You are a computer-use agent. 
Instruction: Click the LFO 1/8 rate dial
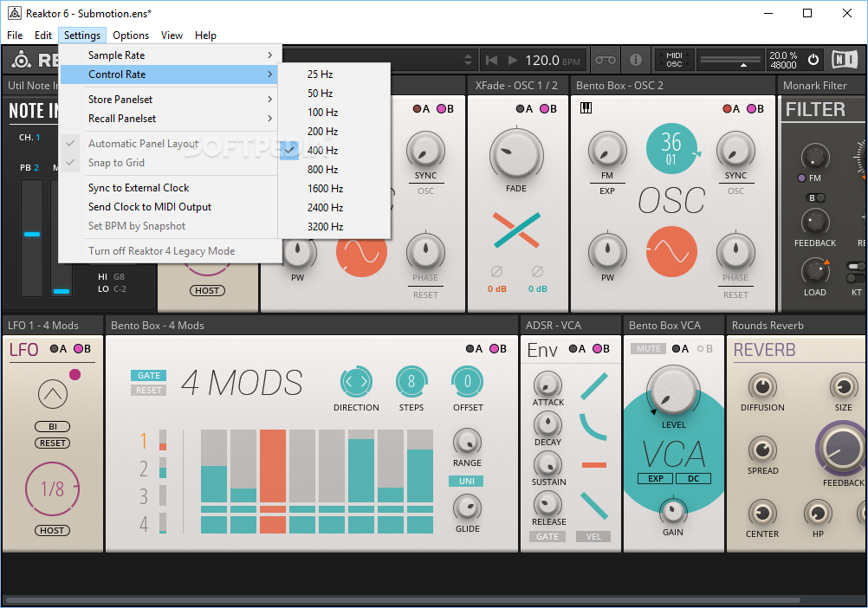pos(53,489)
